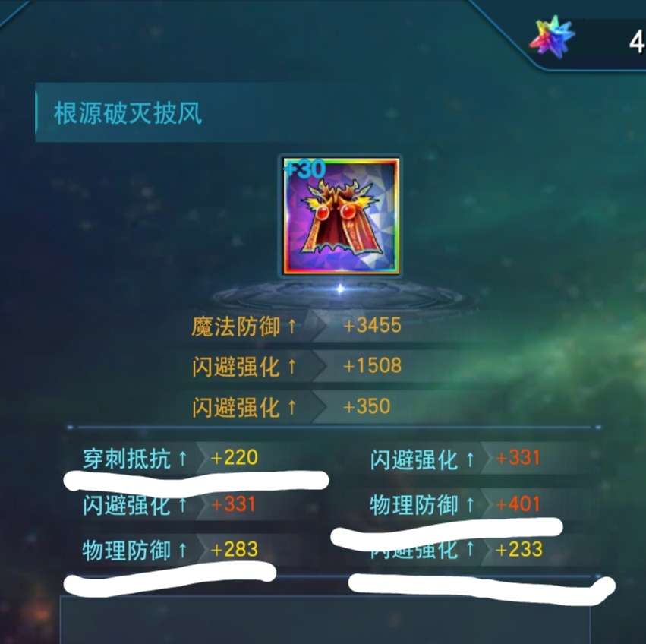Tap the +30 enhancement level badge
This screenshot has height=644, width=646.
click(x=305, y=169)
